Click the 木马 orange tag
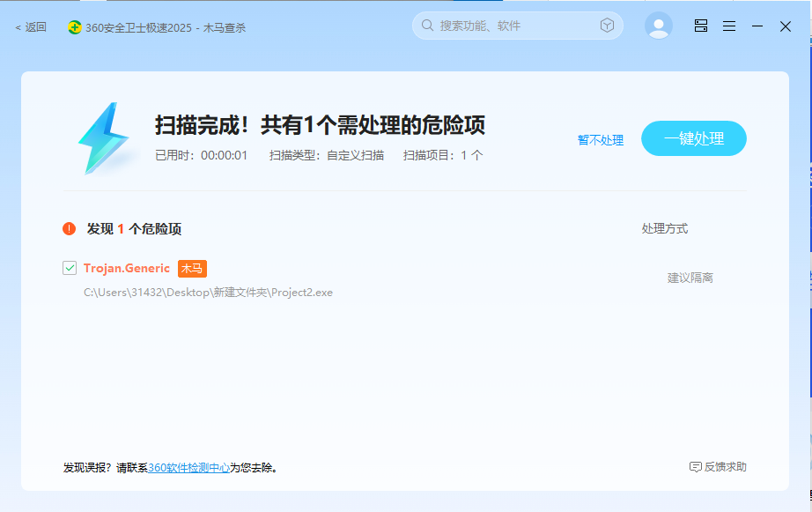Screen dimensions: 812x512 pos(192,269)
